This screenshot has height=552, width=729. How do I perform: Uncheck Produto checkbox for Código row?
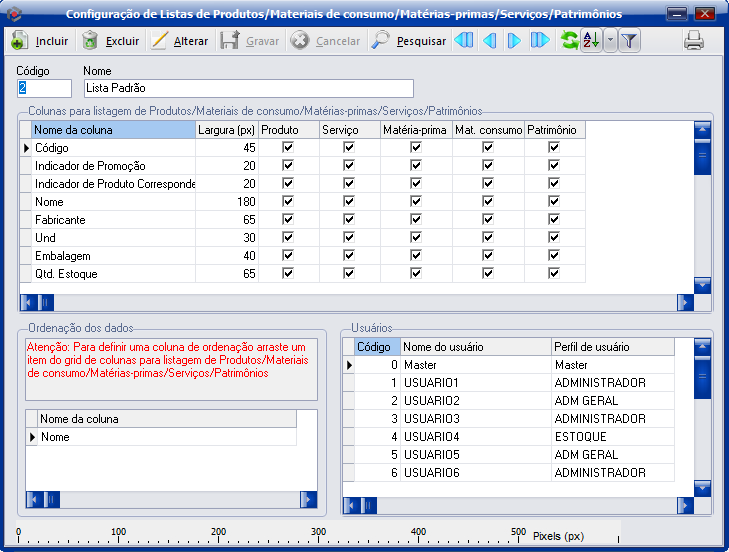[x=288, y=148]
